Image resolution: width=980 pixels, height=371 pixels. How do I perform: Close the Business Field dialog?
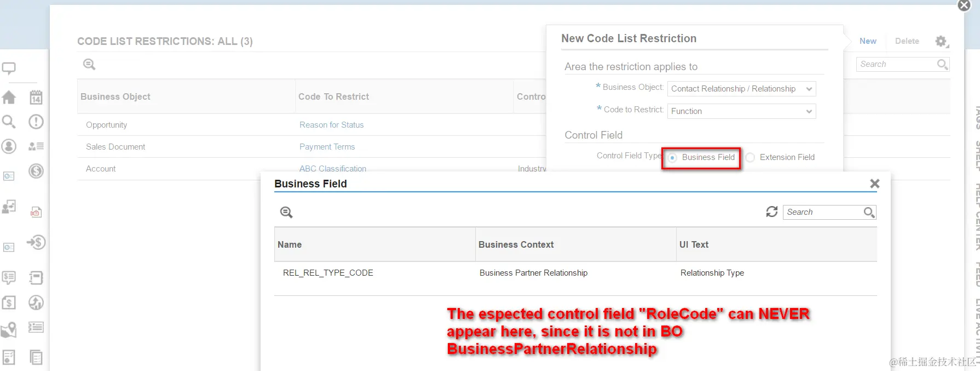874,184
